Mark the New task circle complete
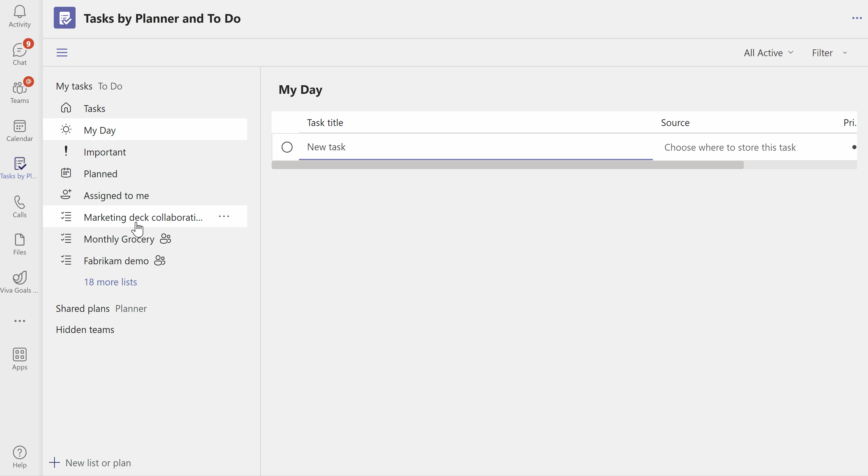Screen dimensions: 868x476 click(287, 147)
